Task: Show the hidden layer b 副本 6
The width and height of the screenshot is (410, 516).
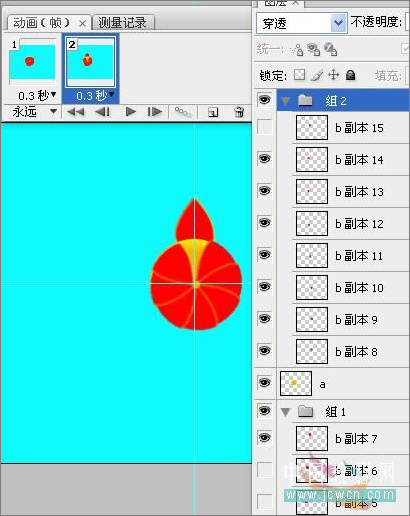Action: (265, 470)
